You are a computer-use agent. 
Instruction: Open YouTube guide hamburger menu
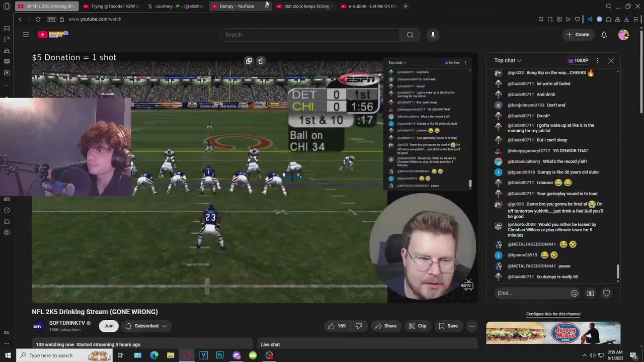[x=26, y=35]
